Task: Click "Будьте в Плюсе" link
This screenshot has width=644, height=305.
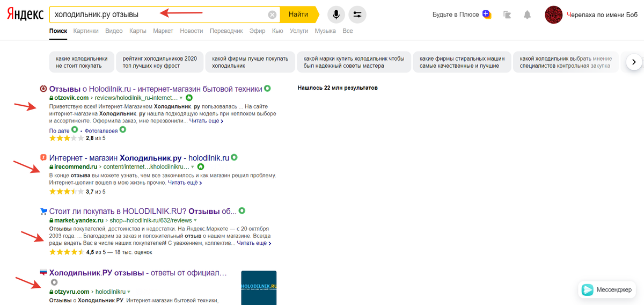Action: [456, 14]
